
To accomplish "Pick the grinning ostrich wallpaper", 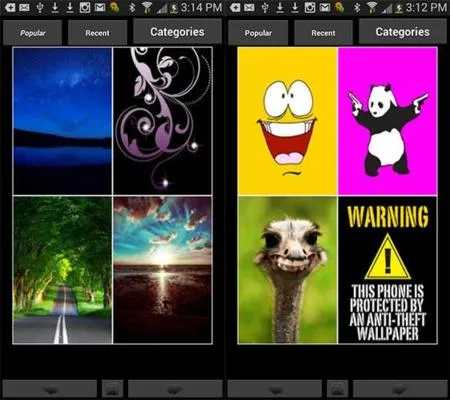I will 288,270.
